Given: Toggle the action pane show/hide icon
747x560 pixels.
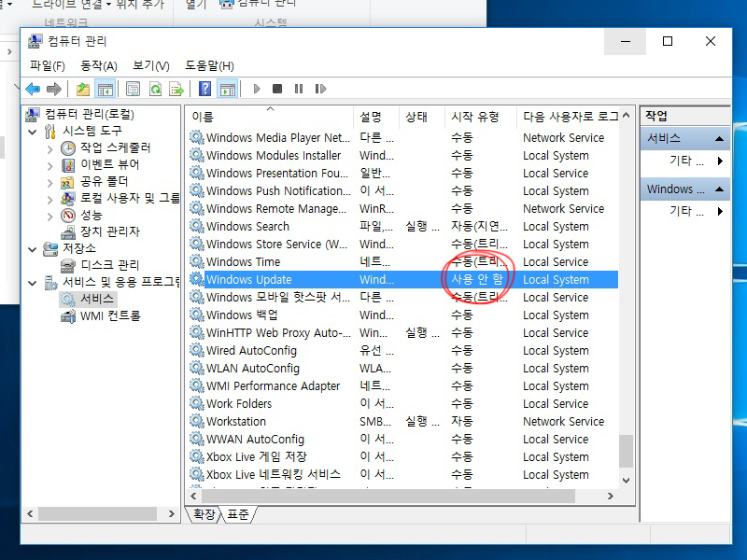Looking at the screenshot, I should tap(228, 89).
